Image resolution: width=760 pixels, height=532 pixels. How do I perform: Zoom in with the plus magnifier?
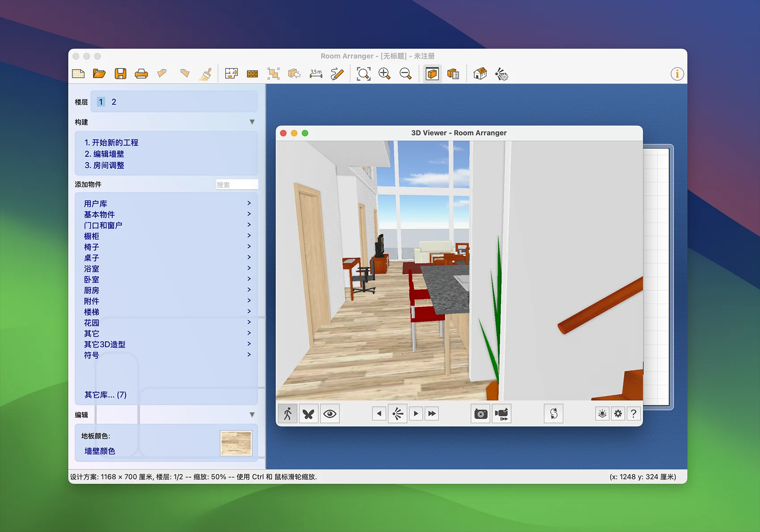coord(384,74)
